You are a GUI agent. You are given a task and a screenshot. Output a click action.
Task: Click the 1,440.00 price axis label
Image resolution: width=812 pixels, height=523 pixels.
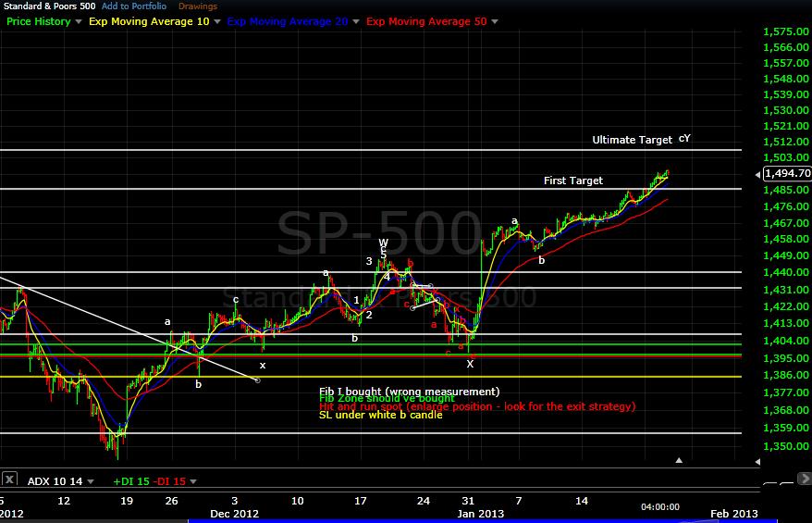(x=786, y=272)
